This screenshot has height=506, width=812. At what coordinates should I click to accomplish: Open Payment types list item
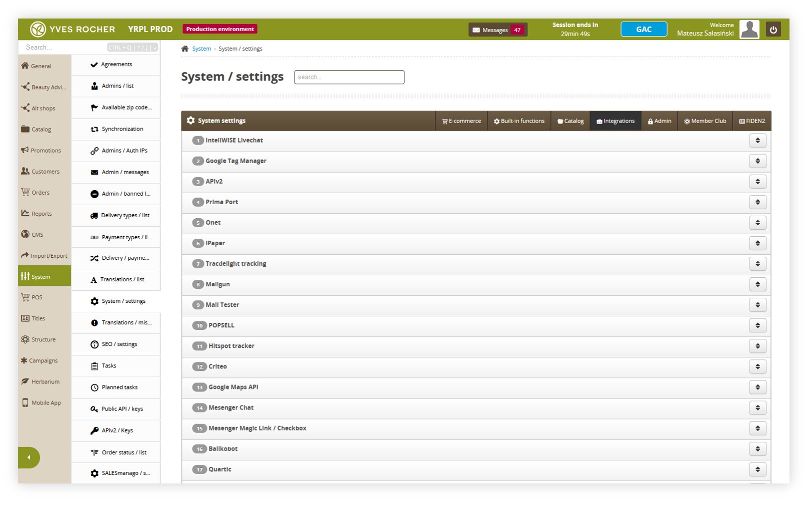tap(116, 237)
